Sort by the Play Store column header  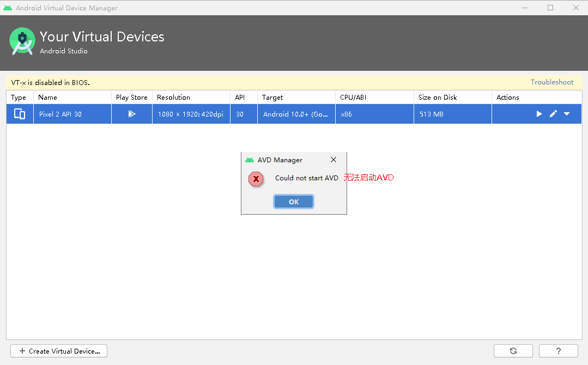click(x=132, y=98)
